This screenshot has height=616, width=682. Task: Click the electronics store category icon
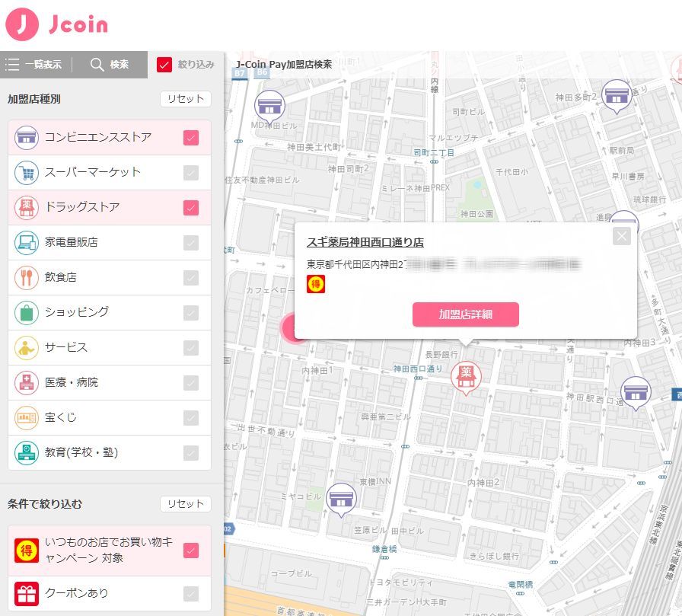tap(27, 243)
